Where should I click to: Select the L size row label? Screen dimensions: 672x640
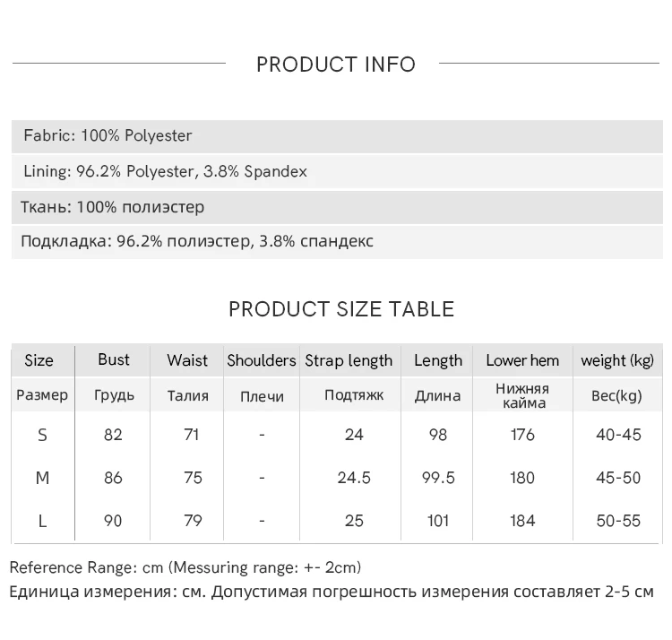(x=42, y=520)
